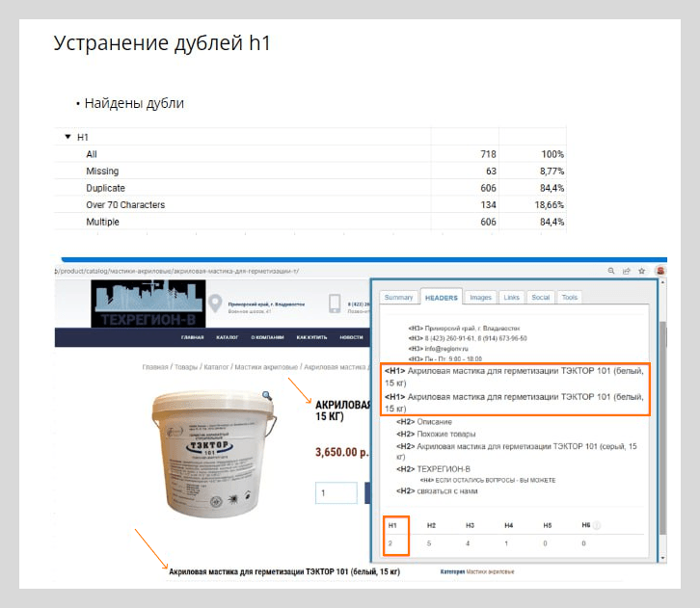The height and width of the screenshot is (608, 700).
Task: Click the H4 column header in counts
Action: point(508,525)
